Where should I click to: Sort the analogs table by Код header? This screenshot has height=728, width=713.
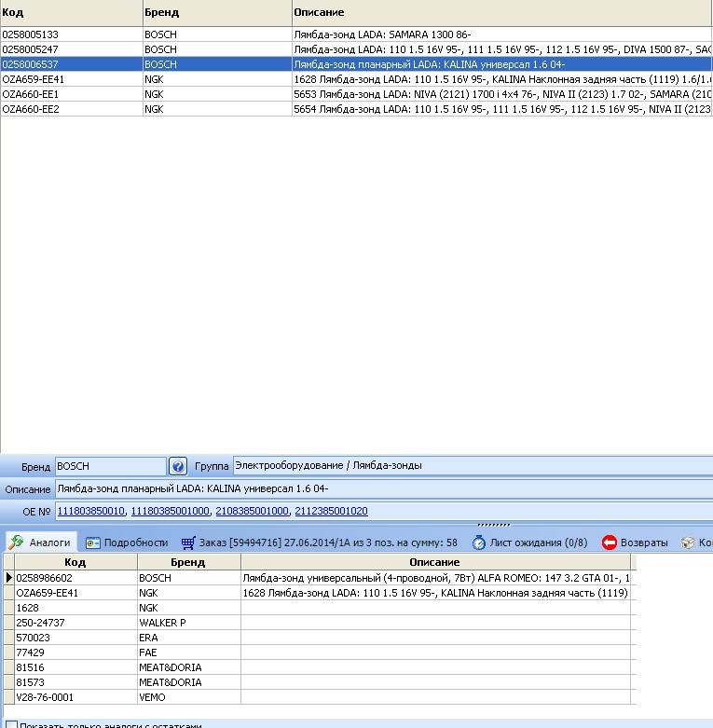(75, 562)
